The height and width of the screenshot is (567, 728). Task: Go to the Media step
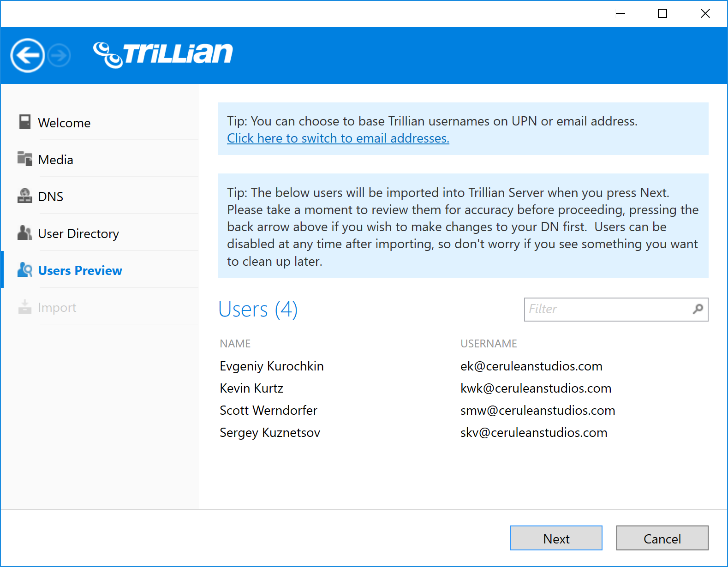(x=55, y=160)
